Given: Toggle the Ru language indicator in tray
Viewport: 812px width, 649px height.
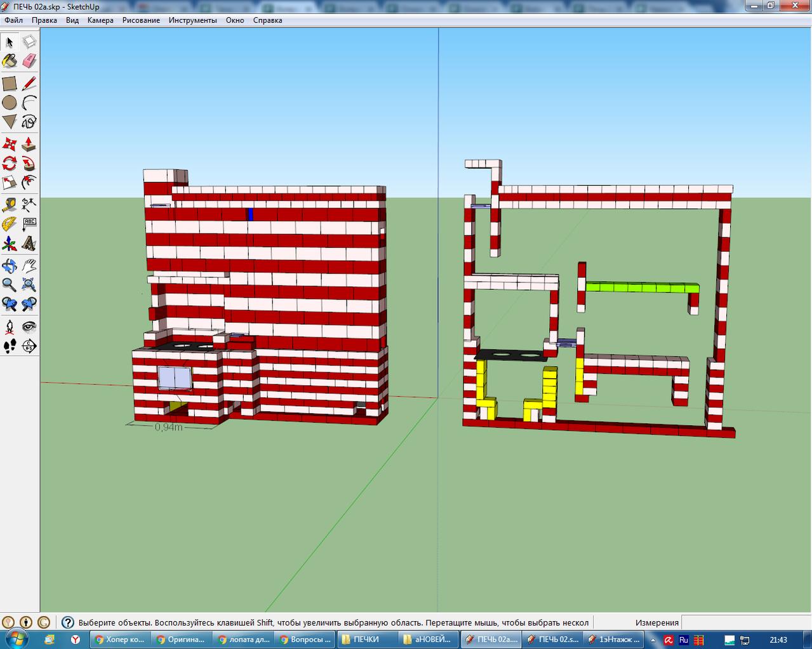Looking at the screenshot, I should (x=684, y=640).
